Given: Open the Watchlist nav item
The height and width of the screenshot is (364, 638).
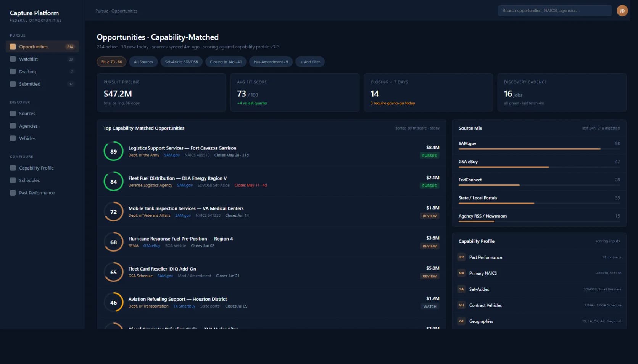Looking at the screenshot, I should (42, 59).
